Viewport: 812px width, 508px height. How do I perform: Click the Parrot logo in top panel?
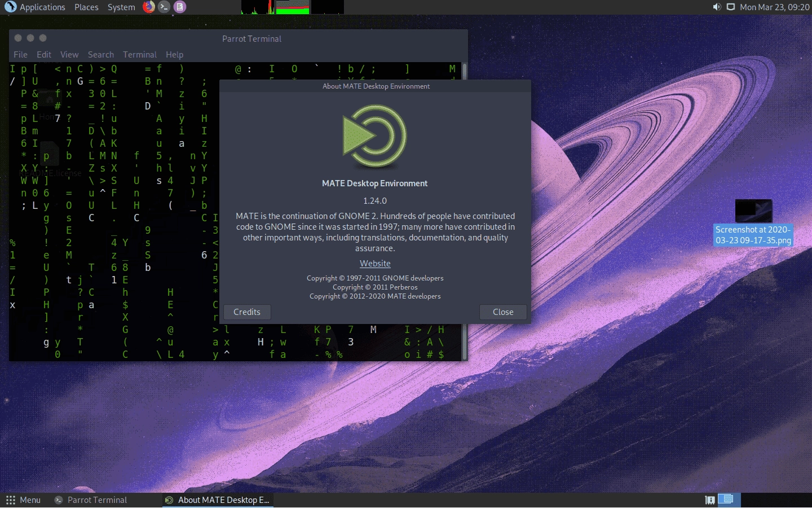tap(10, 7)
